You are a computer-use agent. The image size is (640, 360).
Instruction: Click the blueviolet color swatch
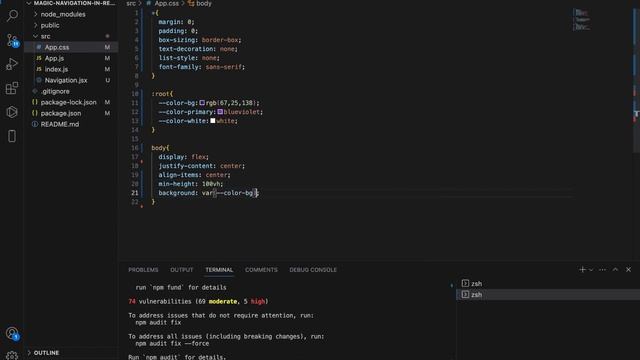tap(220, 112)
